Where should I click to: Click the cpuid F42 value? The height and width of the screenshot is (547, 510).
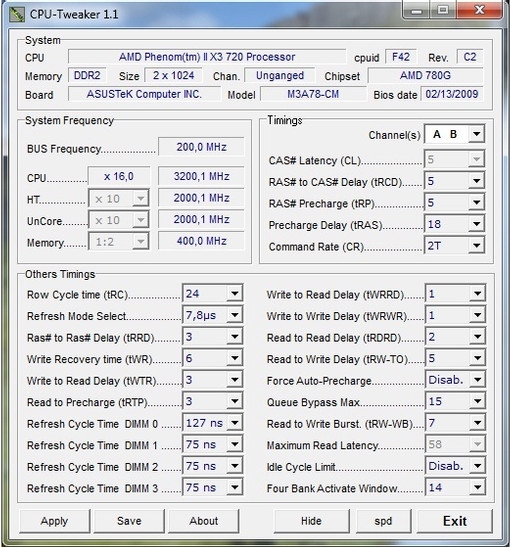[x=401, y=57]
